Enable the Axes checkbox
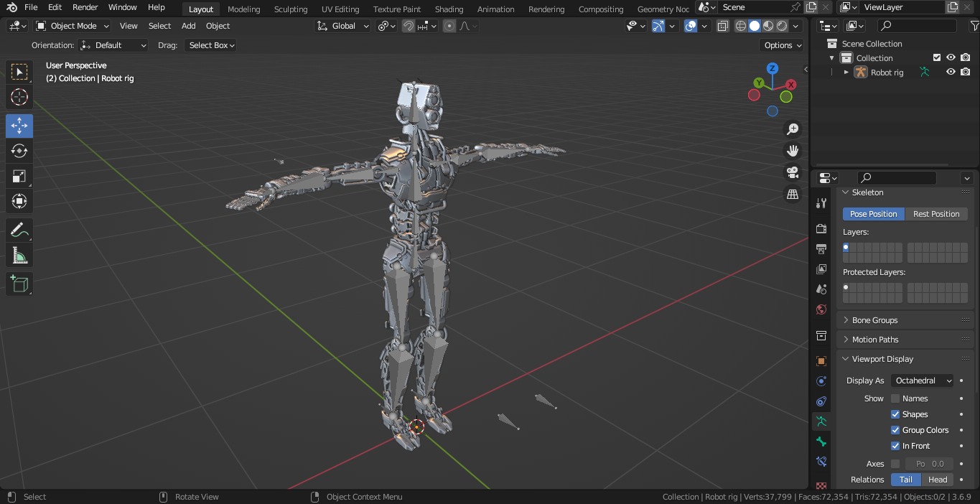Screen dimensions: 980x504 pyautogui.click(x=895, y=464)
